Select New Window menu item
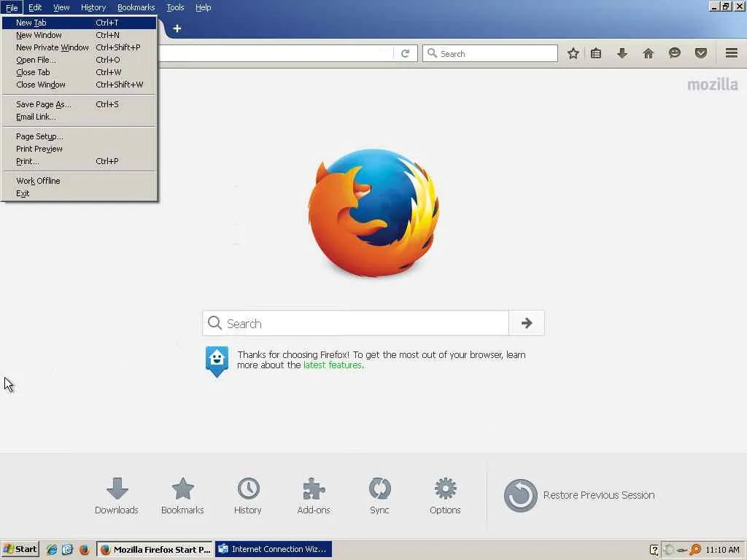Image resolution: width=747 pixels, height=560 pixels. click(x=79, y=35)
